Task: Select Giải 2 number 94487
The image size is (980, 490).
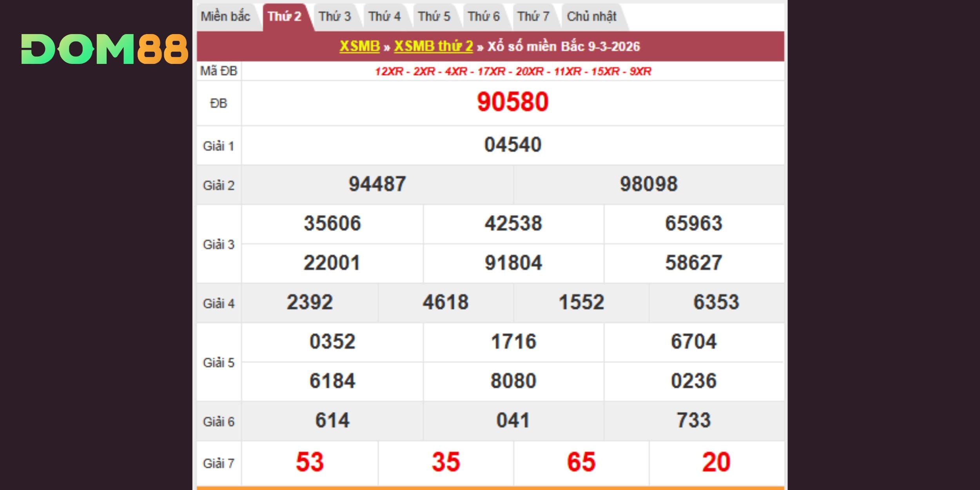Action: click(x=377, y=184)
